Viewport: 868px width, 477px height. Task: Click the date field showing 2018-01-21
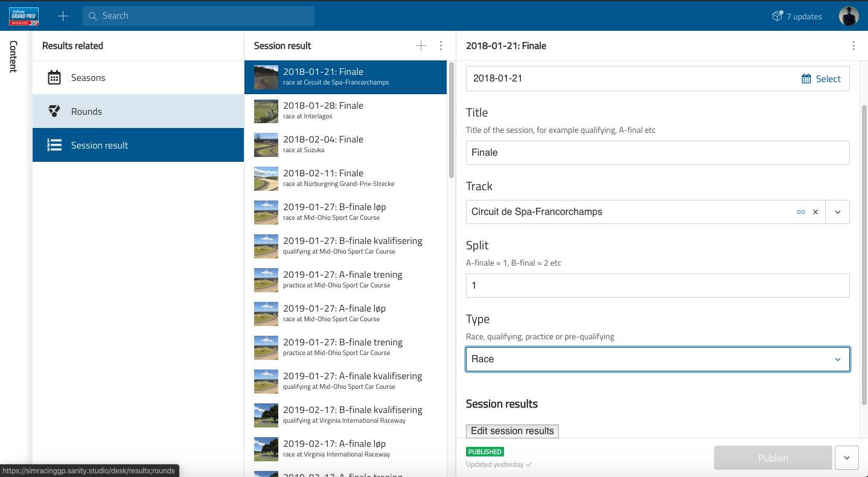(658, 78)
